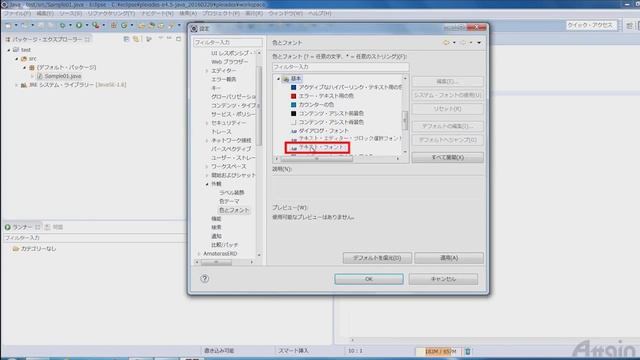Open the dialog view menu dropdown arrow

(479, 42)
